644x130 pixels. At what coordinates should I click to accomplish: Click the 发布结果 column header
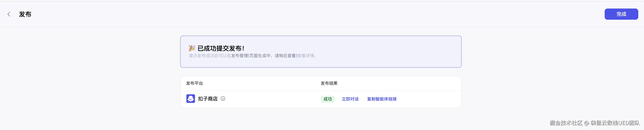(x=329, y=83)
